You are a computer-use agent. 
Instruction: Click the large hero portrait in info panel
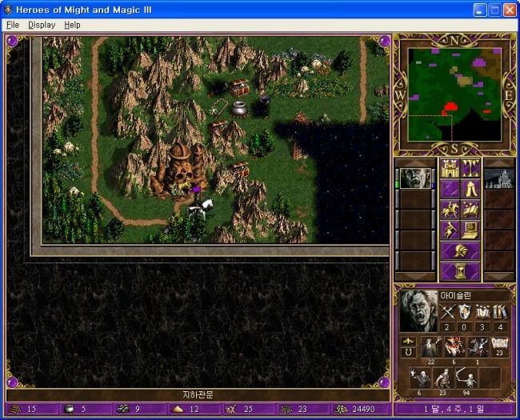coord(418,311)
